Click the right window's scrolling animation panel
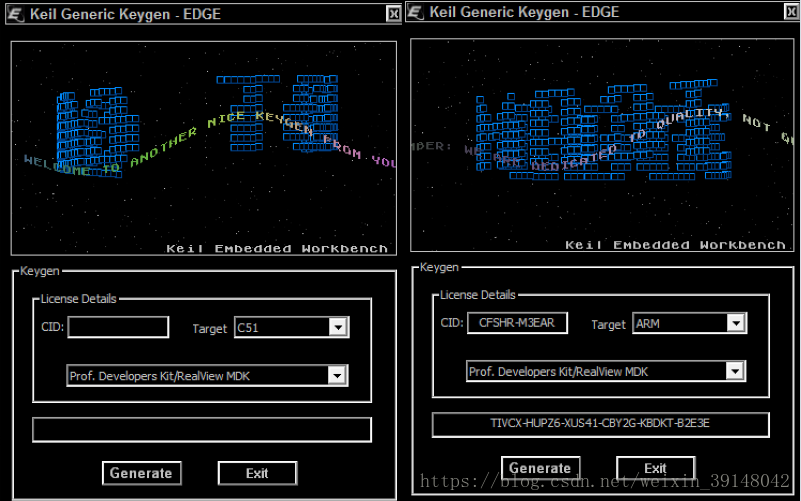Viewport: 801px width, 501px height. pos(602,145)
